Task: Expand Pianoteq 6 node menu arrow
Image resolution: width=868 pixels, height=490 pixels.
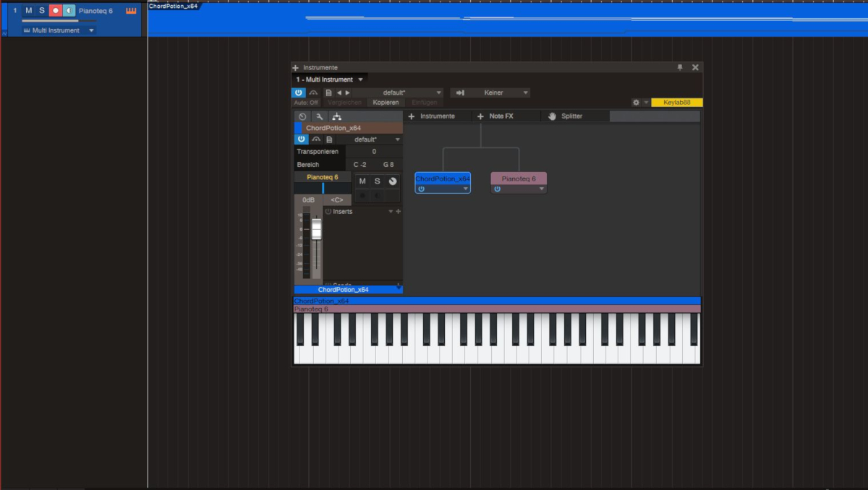Action: [541, 189]
